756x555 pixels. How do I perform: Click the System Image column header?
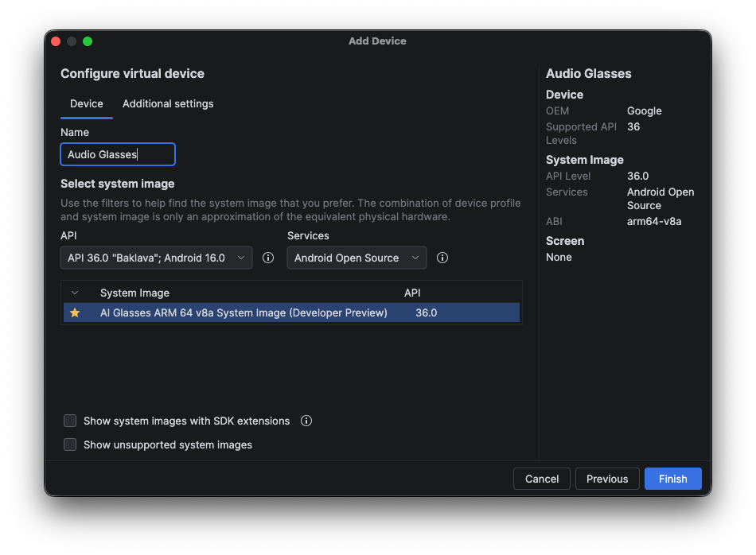(134, 293)
